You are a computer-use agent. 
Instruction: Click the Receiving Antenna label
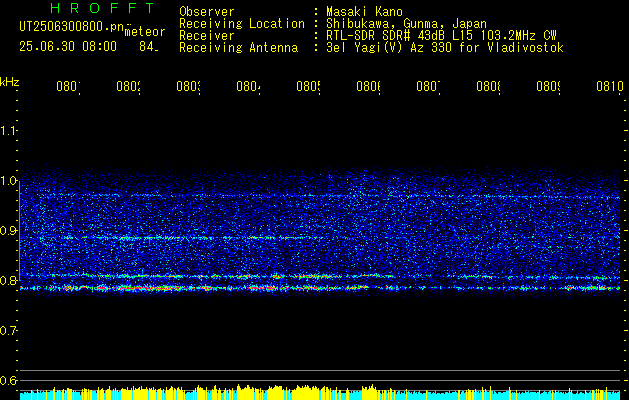click(239, 48)
